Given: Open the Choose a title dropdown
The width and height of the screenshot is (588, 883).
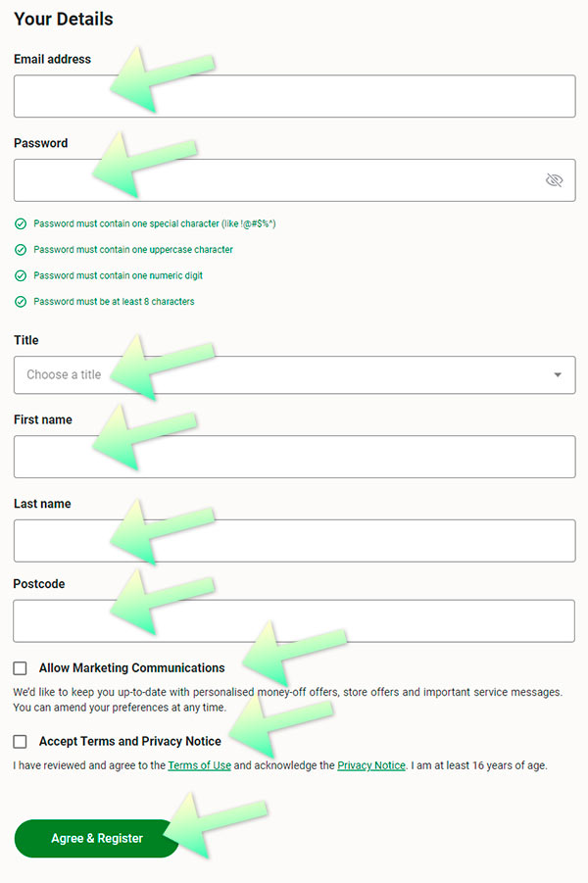Looking at the screenshot, I should (x=294, y=375).
